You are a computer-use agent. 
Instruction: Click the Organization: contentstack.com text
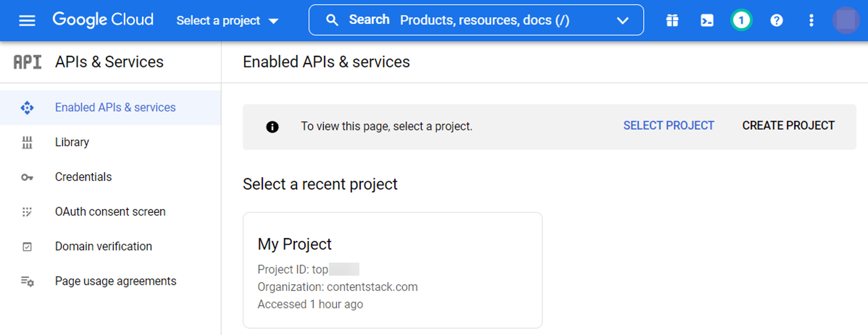tap(337, 287)
